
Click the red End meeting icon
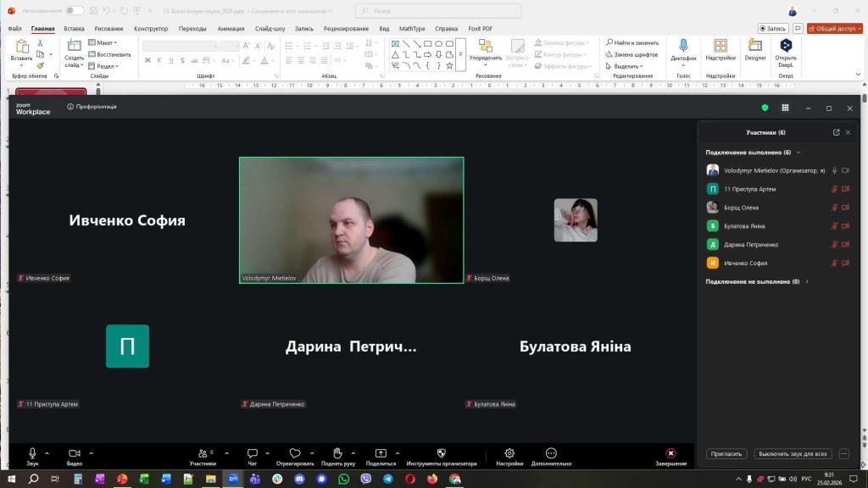[x=670, y=454]
